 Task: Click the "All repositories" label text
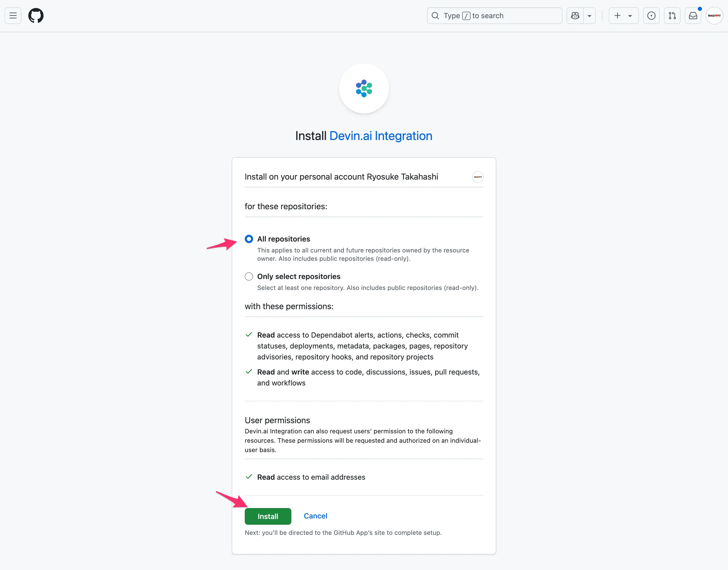(283, 239)
